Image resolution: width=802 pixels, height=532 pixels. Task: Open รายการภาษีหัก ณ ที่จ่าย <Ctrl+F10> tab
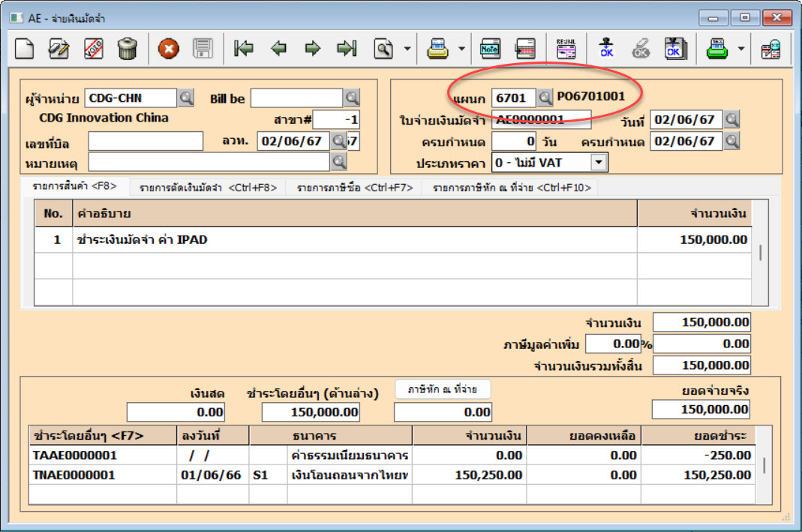(x=512, y=188)
